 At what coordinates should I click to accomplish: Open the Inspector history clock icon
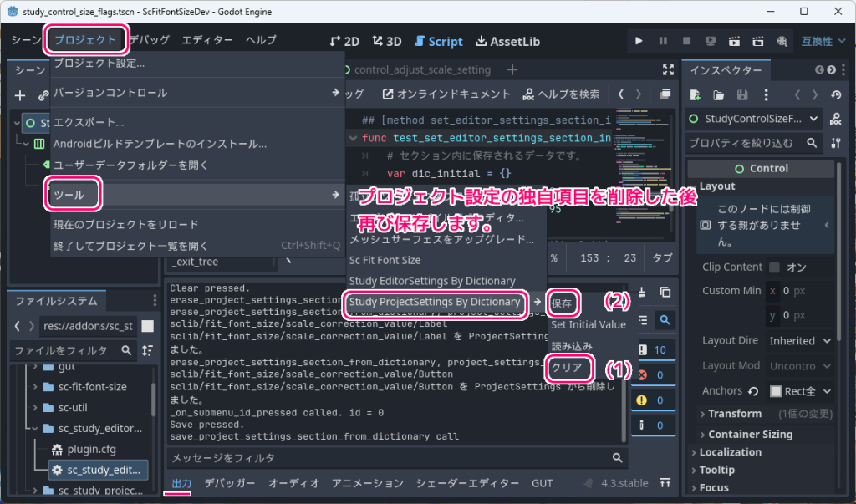tap(834, 94)
